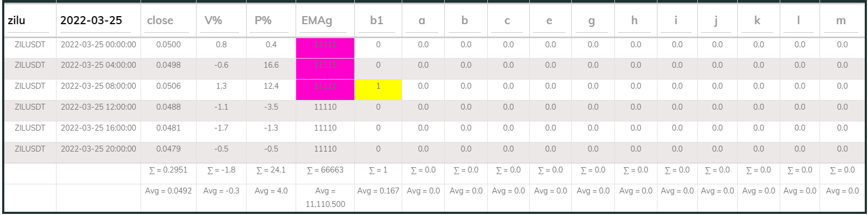Viewport: 868px width, 215px height.
Task: Click the V% value -1.7 cell
Action: [x=221, y=128]
